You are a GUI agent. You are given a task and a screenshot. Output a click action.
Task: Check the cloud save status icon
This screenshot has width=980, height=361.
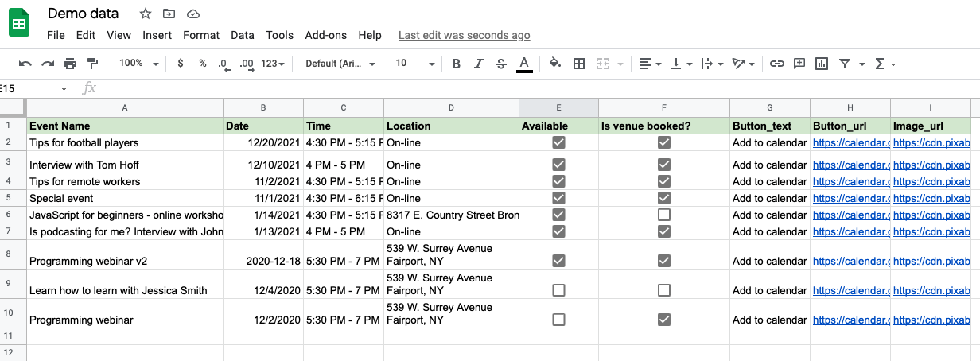click(192, 14)
